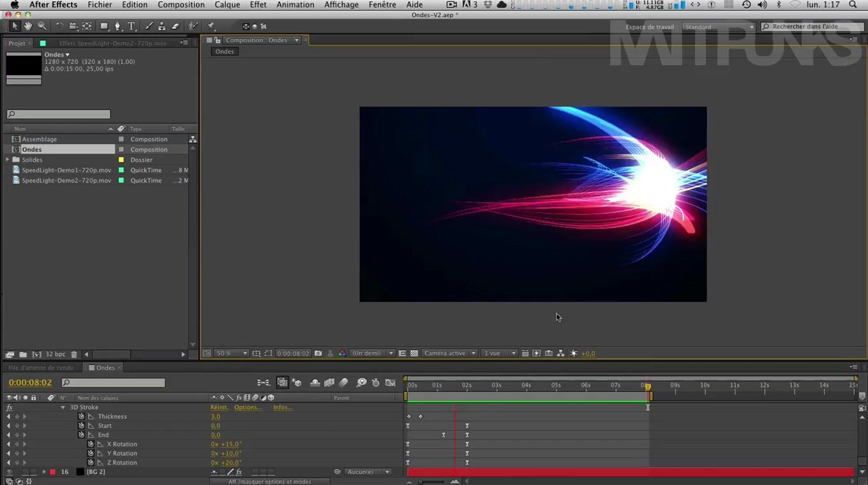
Task: Open the 50 % magnification dropdown
Action: 231,354
